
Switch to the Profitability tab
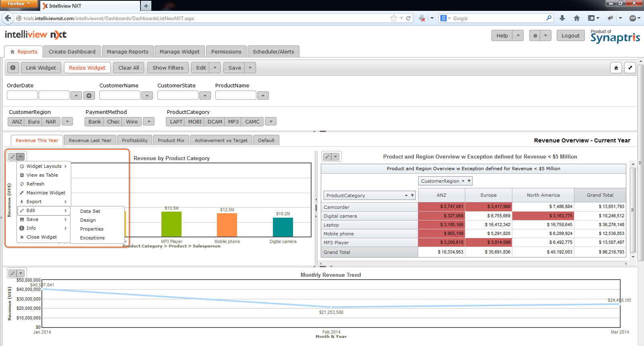(134, 140)
